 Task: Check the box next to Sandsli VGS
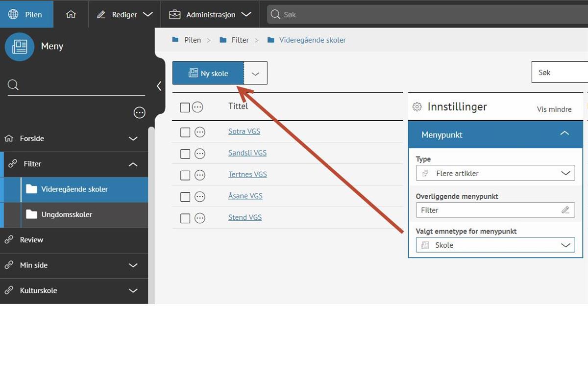[x=185, y=154]
